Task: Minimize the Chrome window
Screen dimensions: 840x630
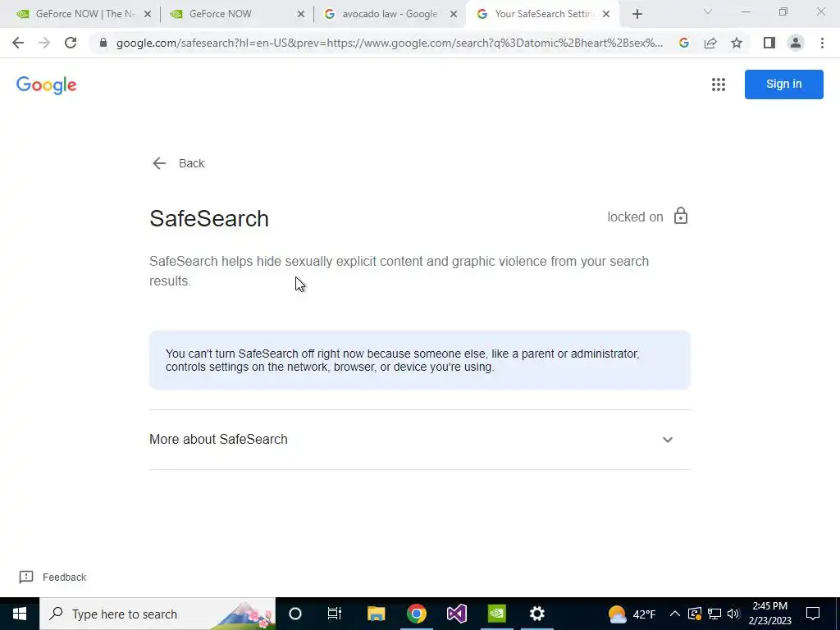Action: tap(745, 11)
